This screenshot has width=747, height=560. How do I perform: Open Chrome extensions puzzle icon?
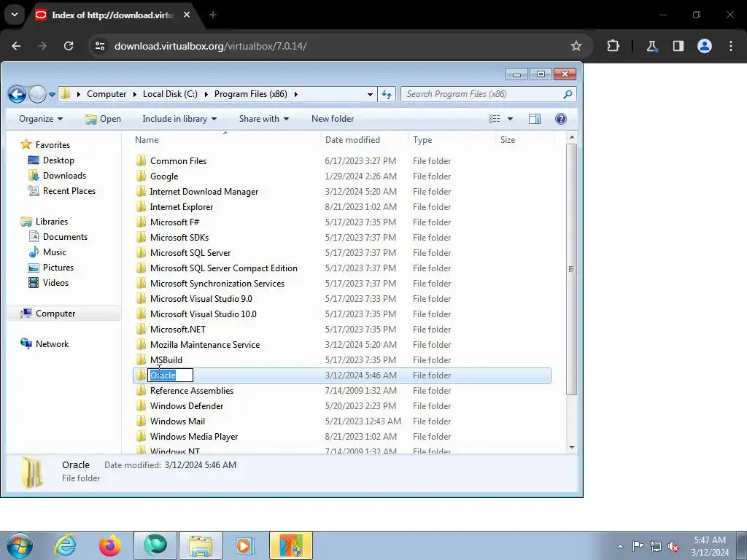click(613, 46)
